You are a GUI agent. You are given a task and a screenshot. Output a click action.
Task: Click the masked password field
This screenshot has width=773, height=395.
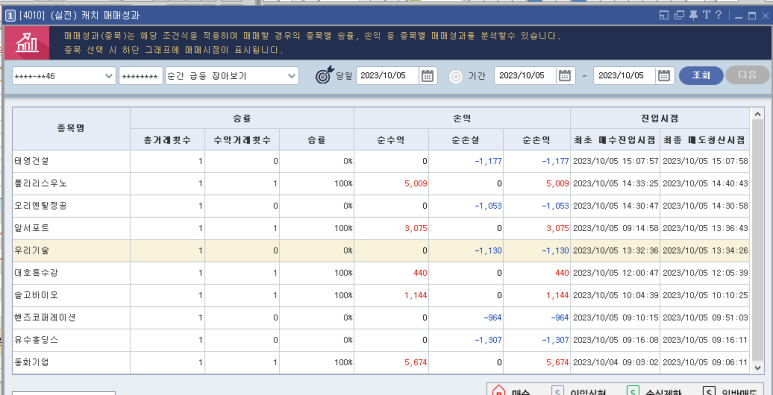click(x=141, y=76)
